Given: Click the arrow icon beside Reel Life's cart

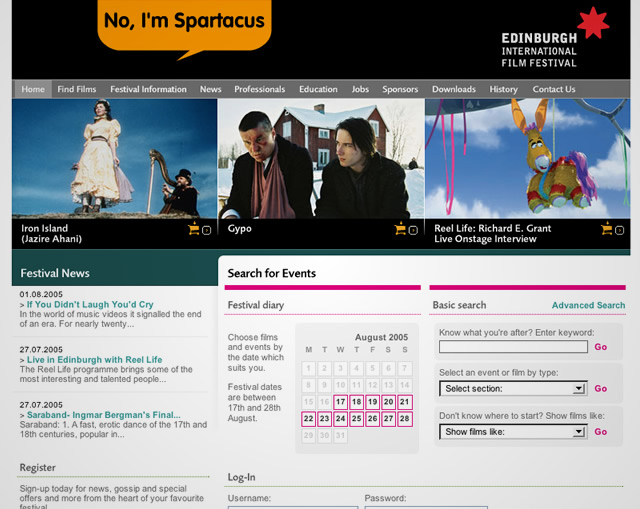Looking at the screenshot, I should [620, 231].
